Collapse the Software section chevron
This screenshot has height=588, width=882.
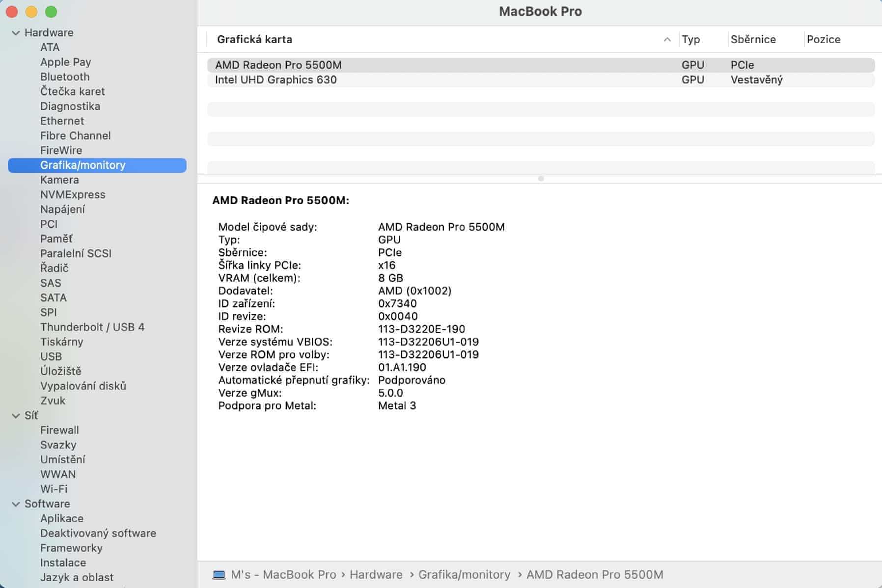pos(16,504)
